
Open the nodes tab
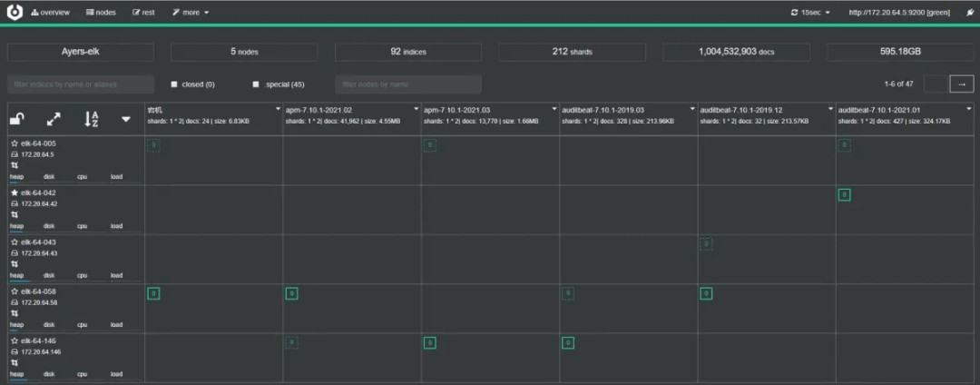101,13
